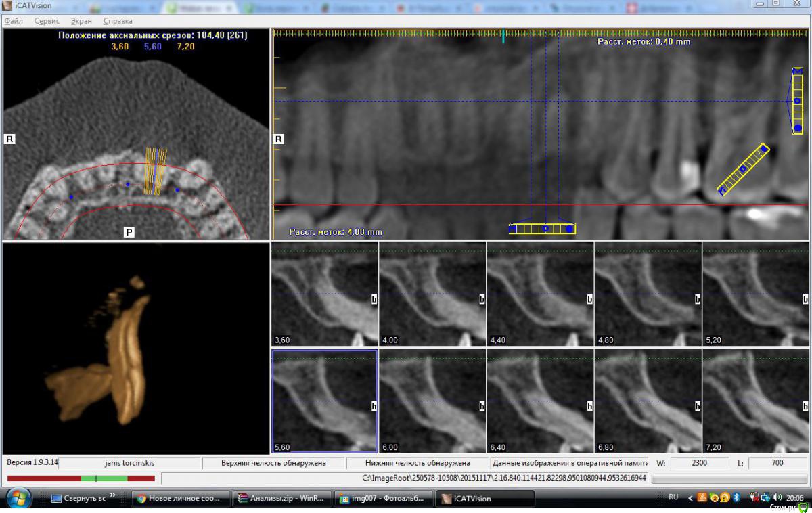Viewport: 812px width, 513px height.
Task: Click the cyan position marker on top ruler
Action: point(503,37)
